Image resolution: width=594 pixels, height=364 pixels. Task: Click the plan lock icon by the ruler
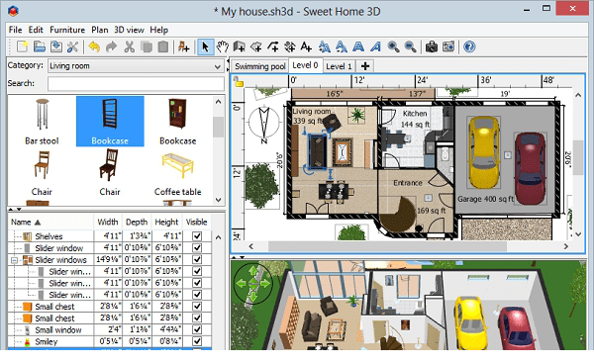(238, 81)
